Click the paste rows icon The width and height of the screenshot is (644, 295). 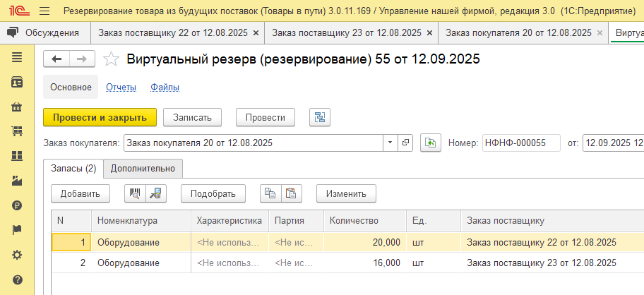click(x=291, y=193)
